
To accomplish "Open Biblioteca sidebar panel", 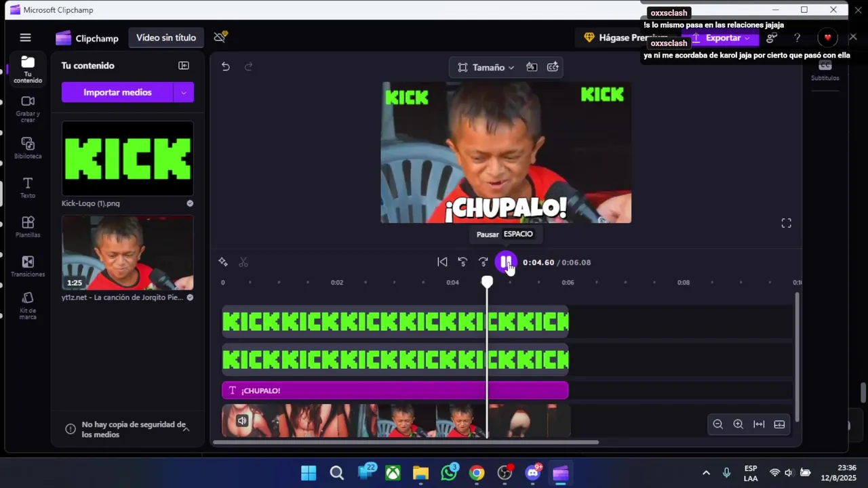I will 28,148.
